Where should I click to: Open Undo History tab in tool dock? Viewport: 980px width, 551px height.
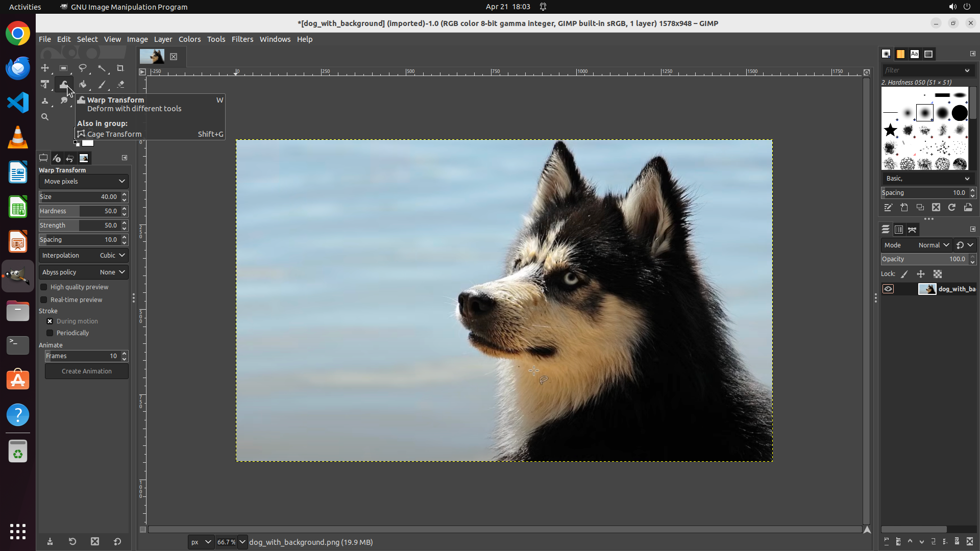click(x=70, y=158)
